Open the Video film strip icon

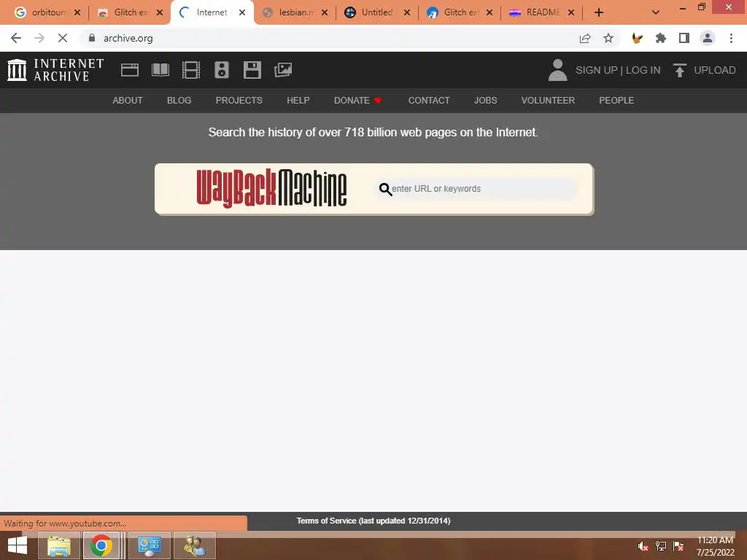coord(191,70)
